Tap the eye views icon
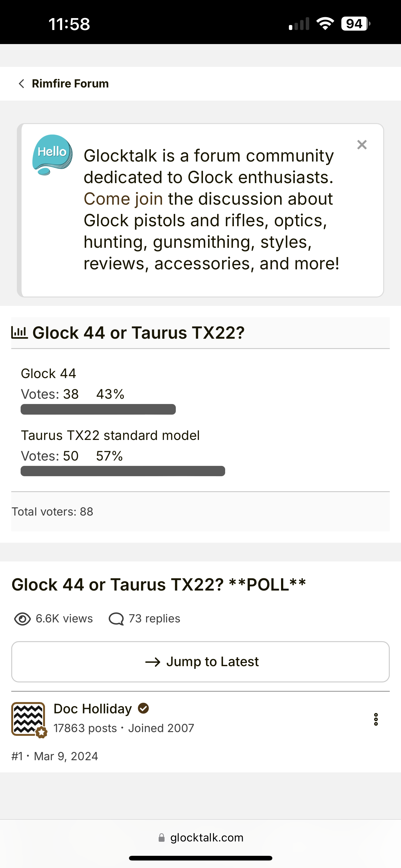This screenshot has height=868, width=401. [22, 619]
